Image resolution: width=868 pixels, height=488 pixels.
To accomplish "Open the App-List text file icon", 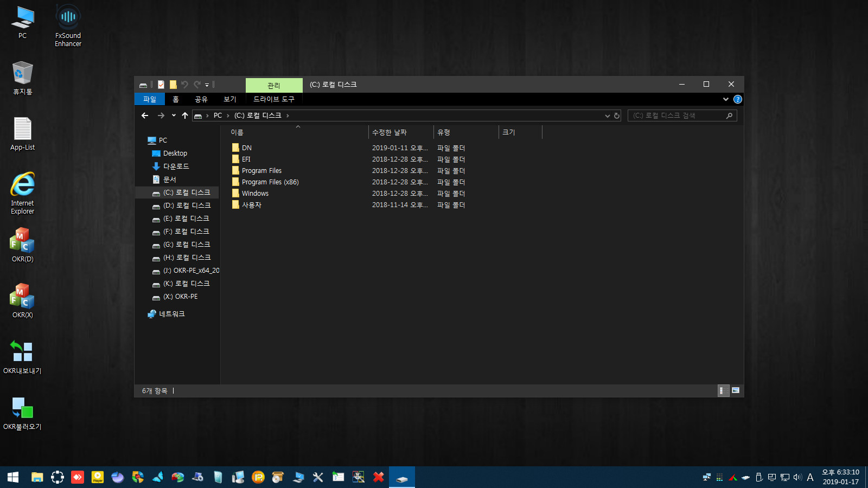I will [22, 134].
